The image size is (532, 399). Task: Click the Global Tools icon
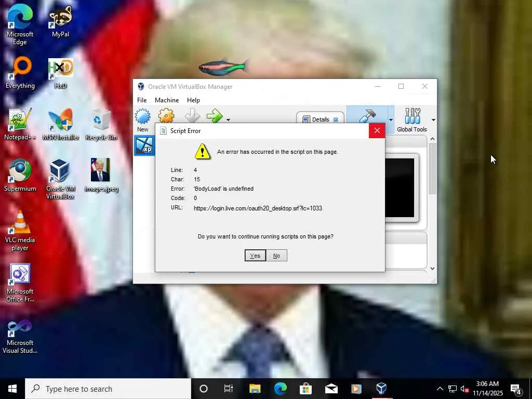point(412,120)
